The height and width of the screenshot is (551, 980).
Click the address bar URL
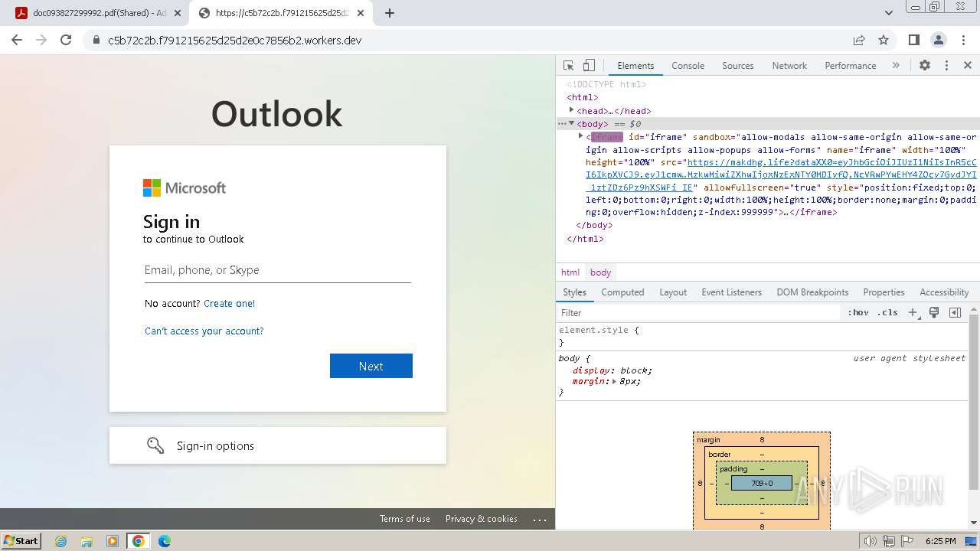[234, 40]
